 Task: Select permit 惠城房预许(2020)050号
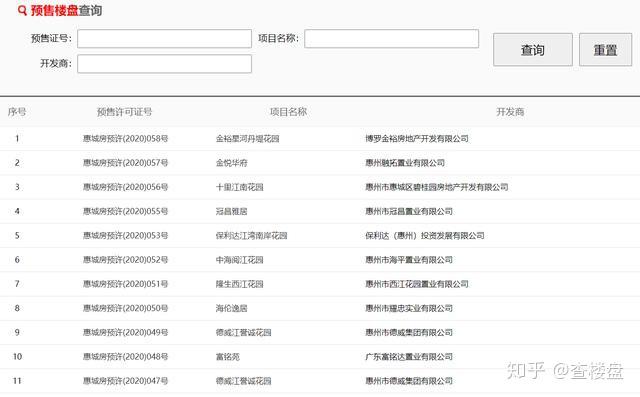coord(126,308)
